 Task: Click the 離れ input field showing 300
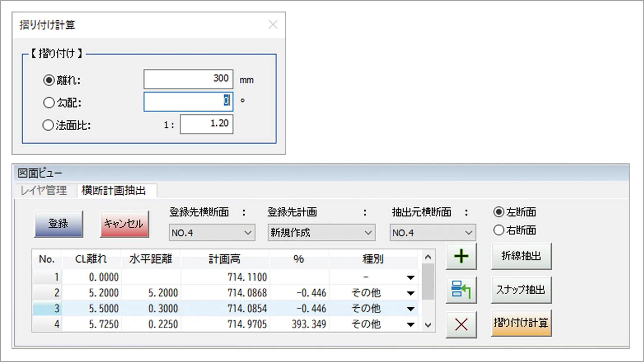188,79
